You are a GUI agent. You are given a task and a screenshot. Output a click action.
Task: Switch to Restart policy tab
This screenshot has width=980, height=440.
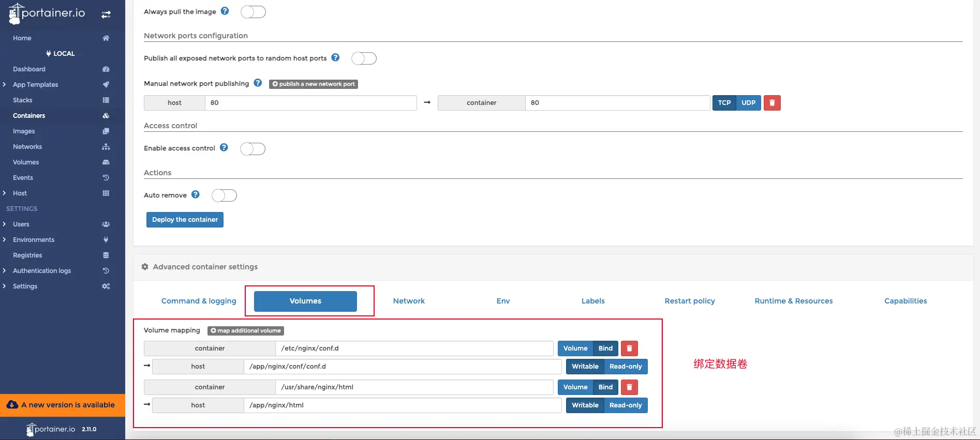690,301
